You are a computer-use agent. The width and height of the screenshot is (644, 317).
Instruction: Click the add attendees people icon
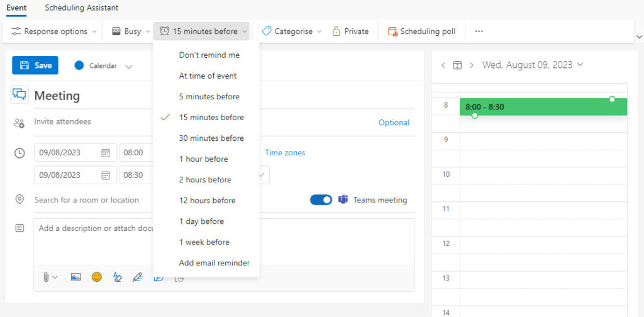19,123
